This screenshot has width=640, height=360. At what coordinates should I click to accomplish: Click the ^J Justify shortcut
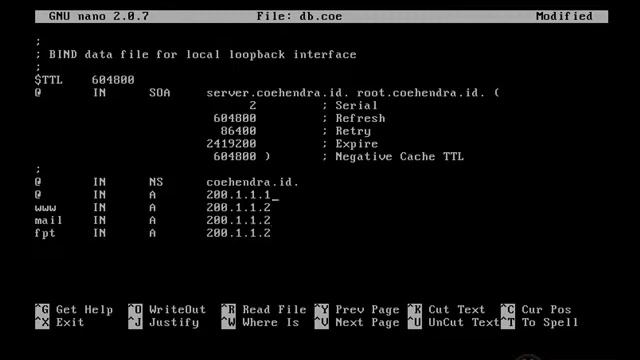(x=163, y=322)
